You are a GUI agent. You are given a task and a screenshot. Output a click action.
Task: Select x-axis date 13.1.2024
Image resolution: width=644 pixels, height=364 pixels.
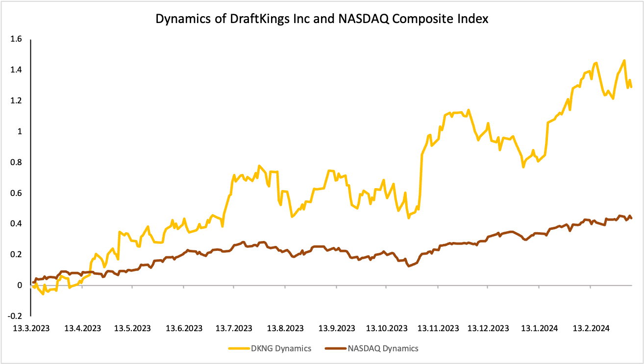[539, 328]
